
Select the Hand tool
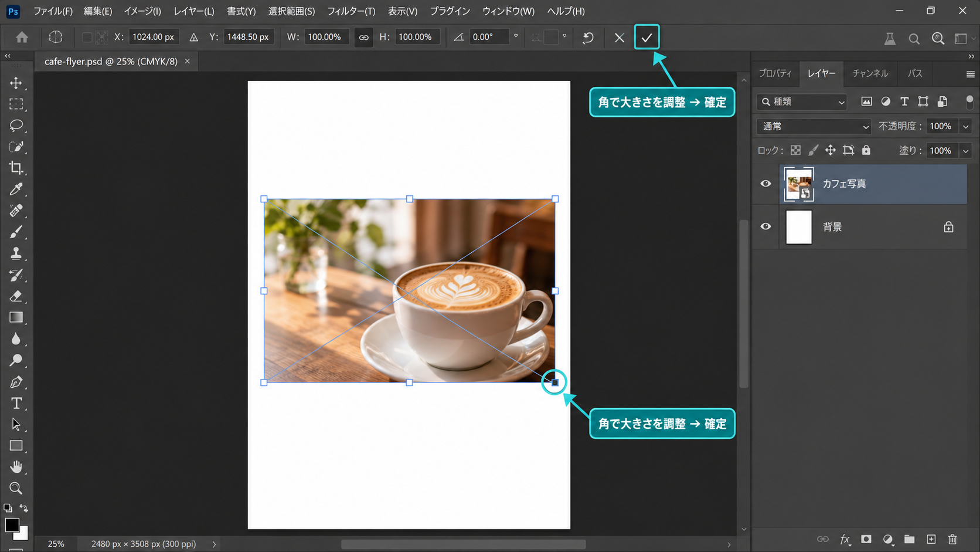coord(16,467)
